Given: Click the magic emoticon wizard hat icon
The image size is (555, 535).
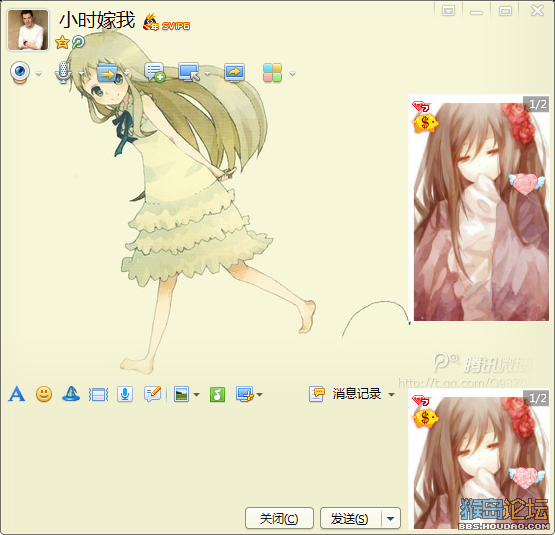Looking at the screenshot, I should tap(71, 394).
